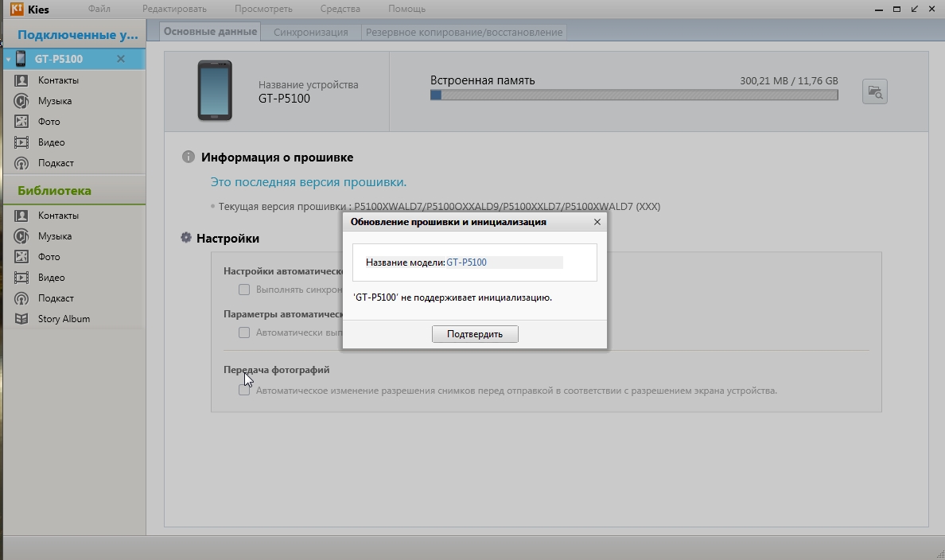
Task: Switch Kies to mini mode arrow icon
Action: [x=914, y=9]
